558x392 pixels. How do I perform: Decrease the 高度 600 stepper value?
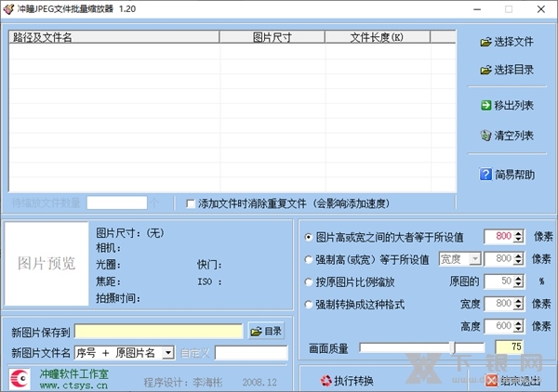[519, 329]
